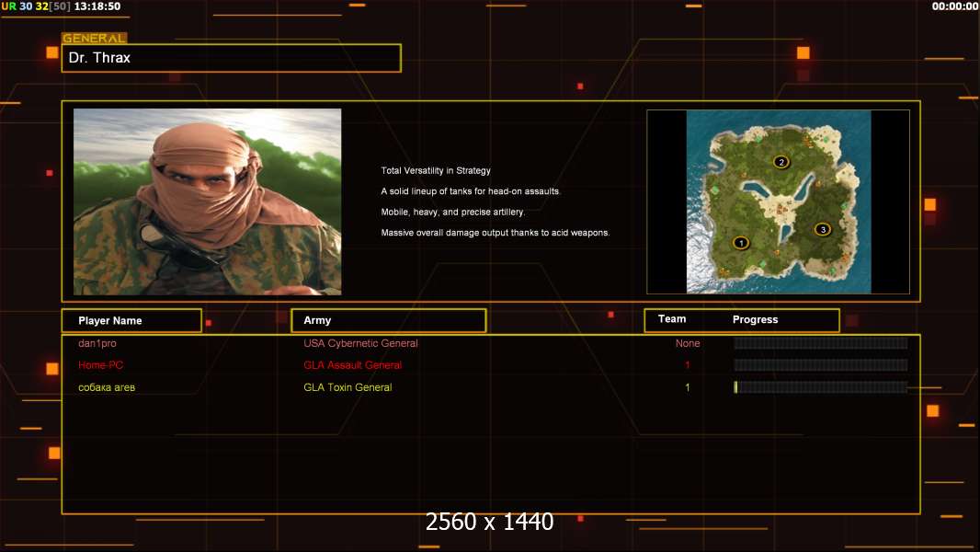Select player row Home-PC
Viewport: 980px width, 552px height.
100,365
